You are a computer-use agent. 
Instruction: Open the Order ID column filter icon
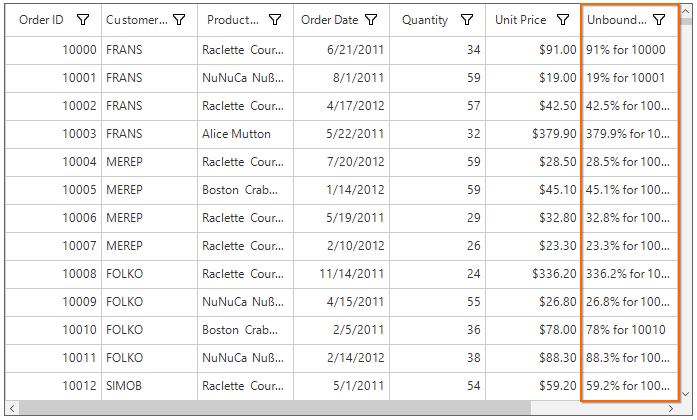pyautogui.click(x=83, y=20)
